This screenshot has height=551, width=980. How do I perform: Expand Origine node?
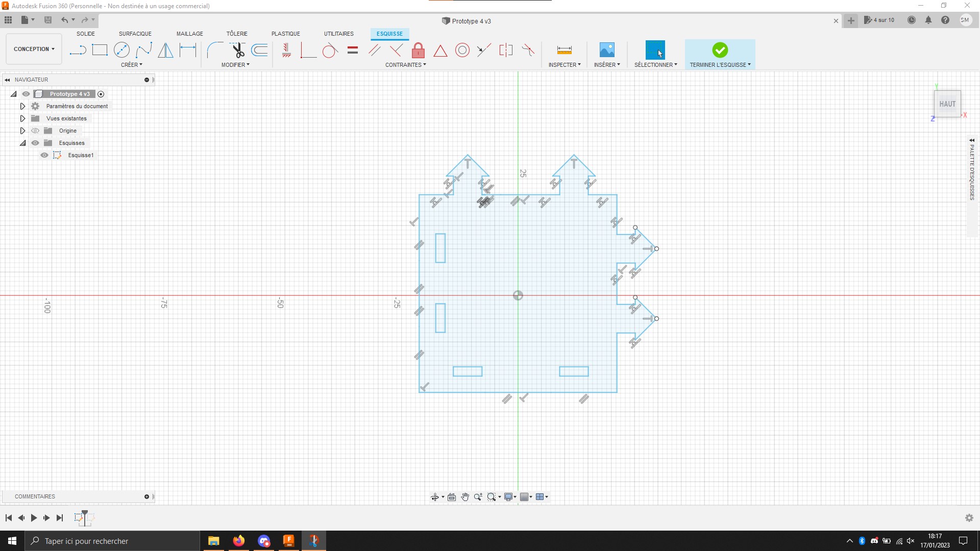(22, 131)
